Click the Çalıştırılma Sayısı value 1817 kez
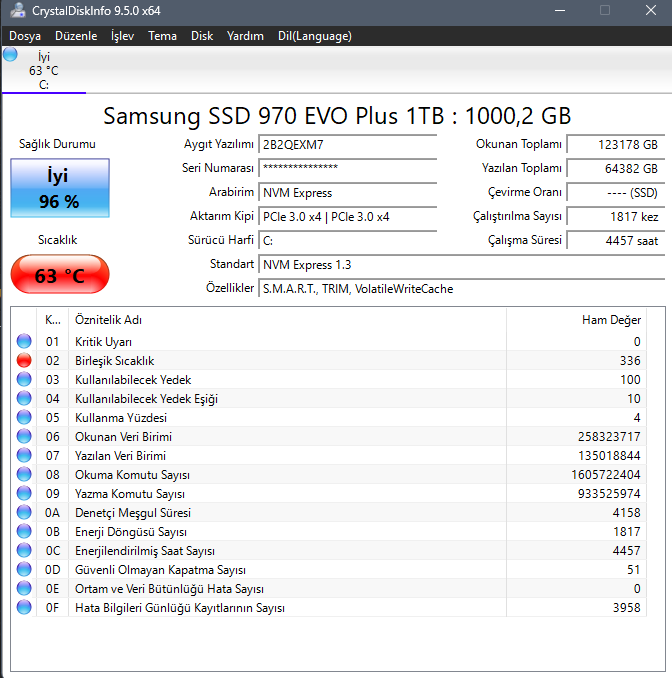This screenshot has height=678, width=672. pyautogui.click(x=616, y=217)
